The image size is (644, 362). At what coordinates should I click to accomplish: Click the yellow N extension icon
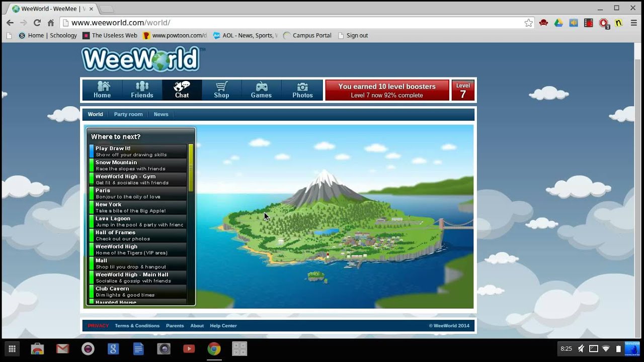[619, 23]
